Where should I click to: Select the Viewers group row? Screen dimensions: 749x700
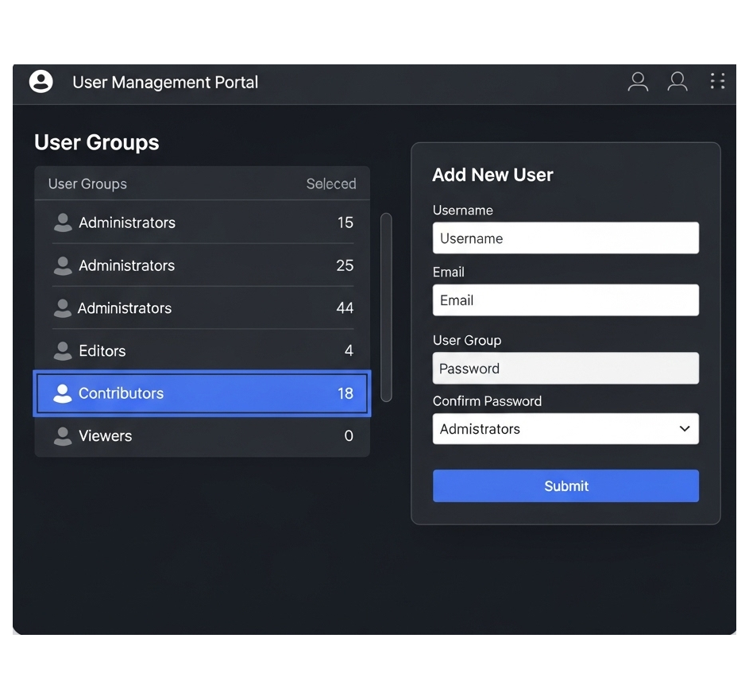(203, 435)
